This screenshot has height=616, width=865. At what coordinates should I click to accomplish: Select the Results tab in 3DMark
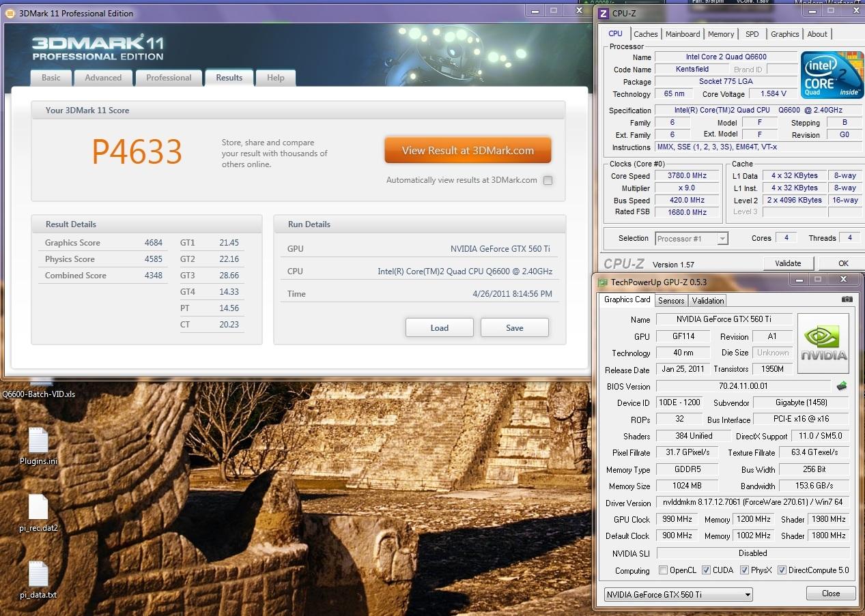229,77
